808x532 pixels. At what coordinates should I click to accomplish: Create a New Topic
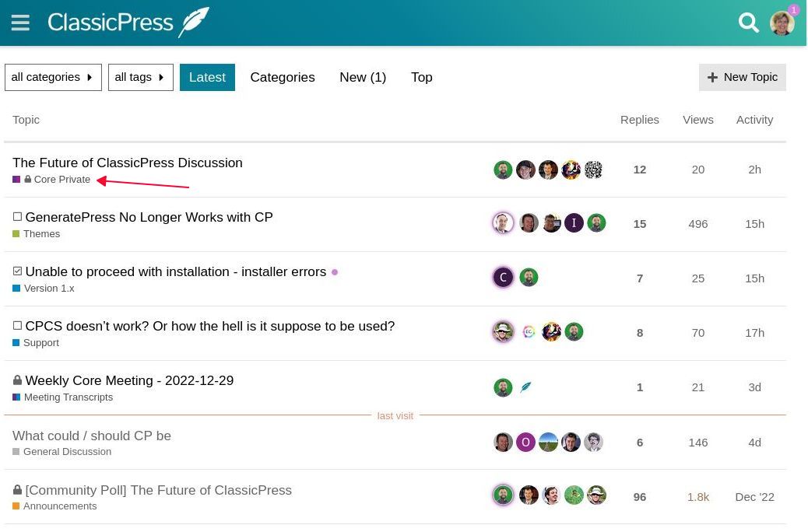pyautogui.click(x=742, y=77)
